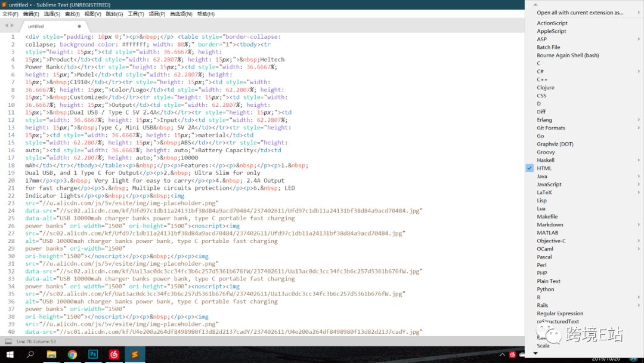Click the tab back navigation arrow

pyautogui.click(x=6, y=26)
